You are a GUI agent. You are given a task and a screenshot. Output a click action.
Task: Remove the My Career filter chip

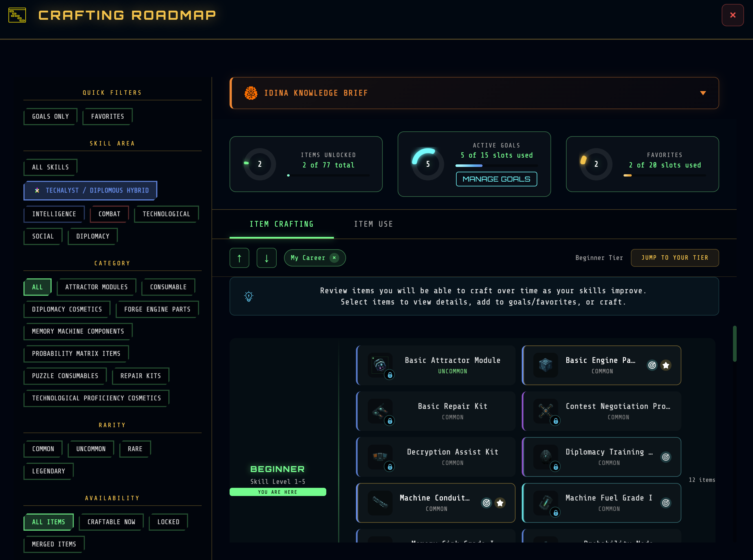tap(335, 258)
